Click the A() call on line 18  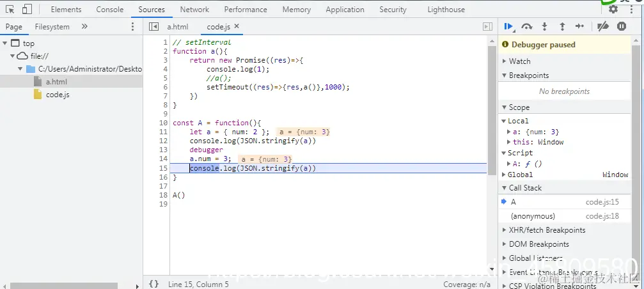[178, 195]
